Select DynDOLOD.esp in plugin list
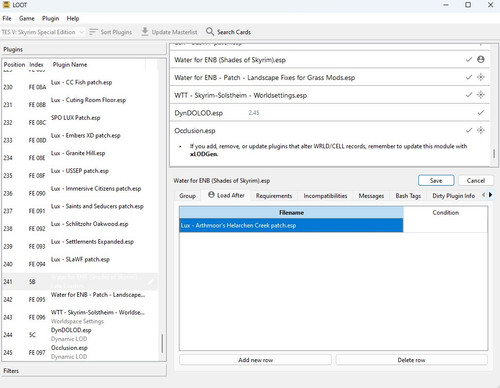 tap(80, 334)
